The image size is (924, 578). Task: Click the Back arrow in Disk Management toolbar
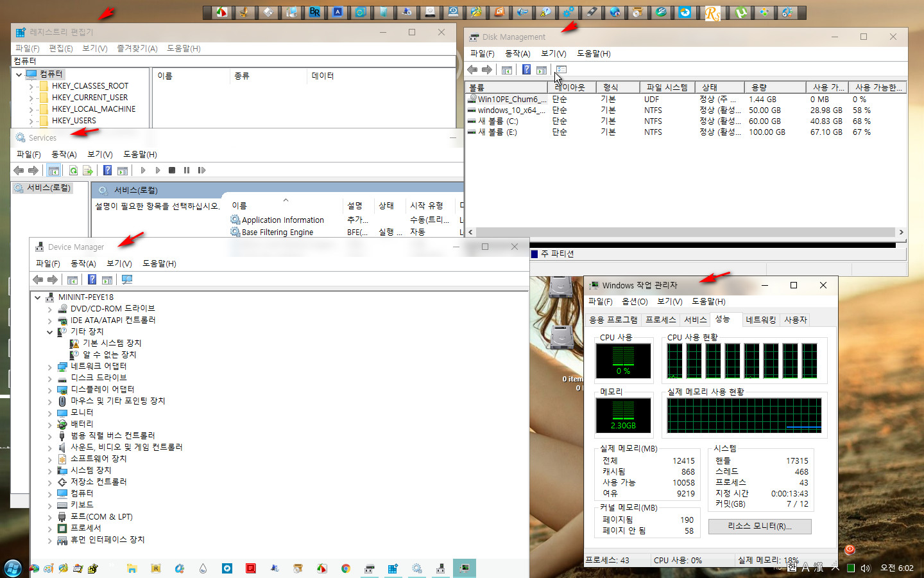coord(472,69)
